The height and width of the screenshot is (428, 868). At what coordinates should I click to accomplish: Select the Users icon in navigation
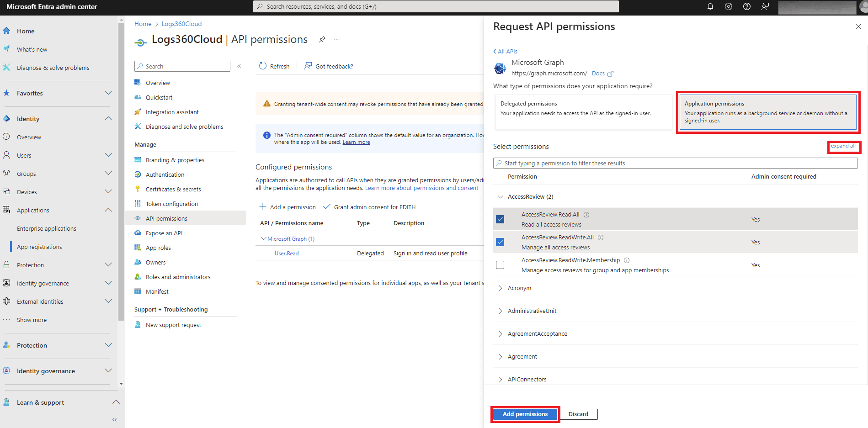click(6, 155)
